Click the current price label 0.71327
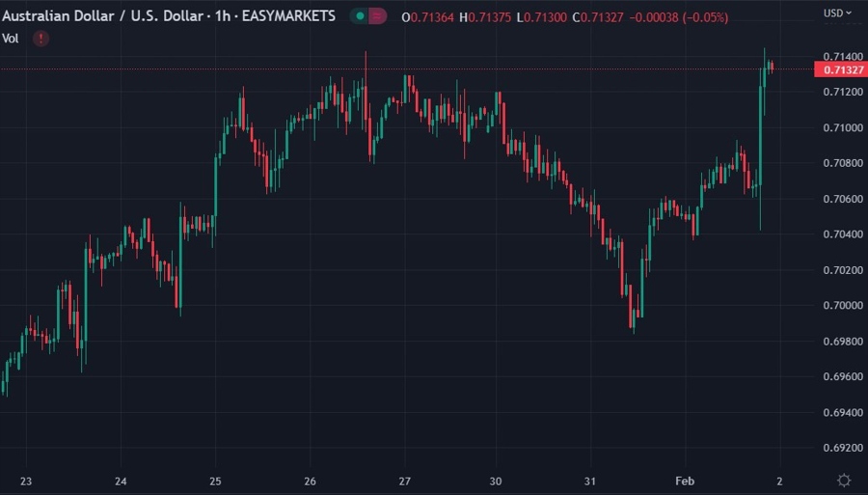The image size is (868, 495). [841, 69]
